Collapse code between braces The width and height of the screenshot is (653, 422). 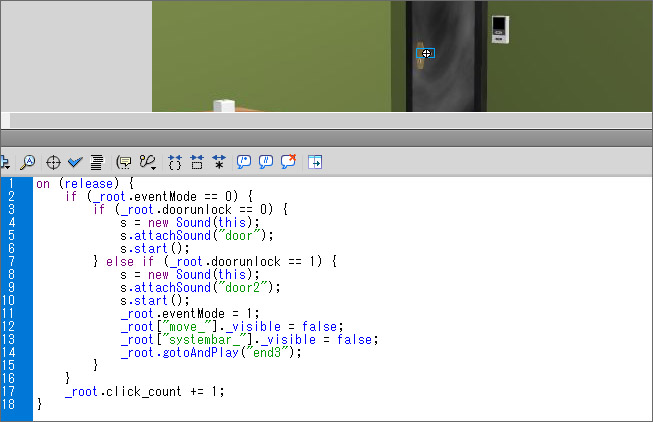click(x=175, y=162)
